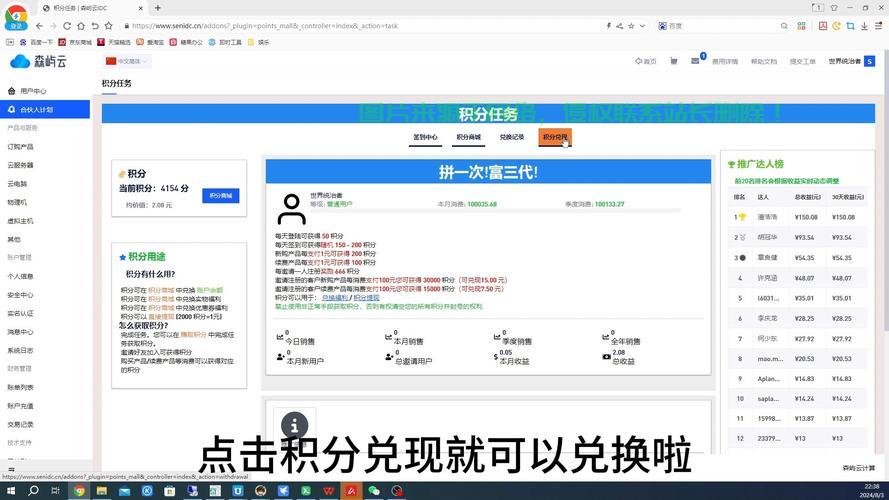Click the 森屿云计算 chat widget
Screen dimensions: 889x500
click(858, 468)
